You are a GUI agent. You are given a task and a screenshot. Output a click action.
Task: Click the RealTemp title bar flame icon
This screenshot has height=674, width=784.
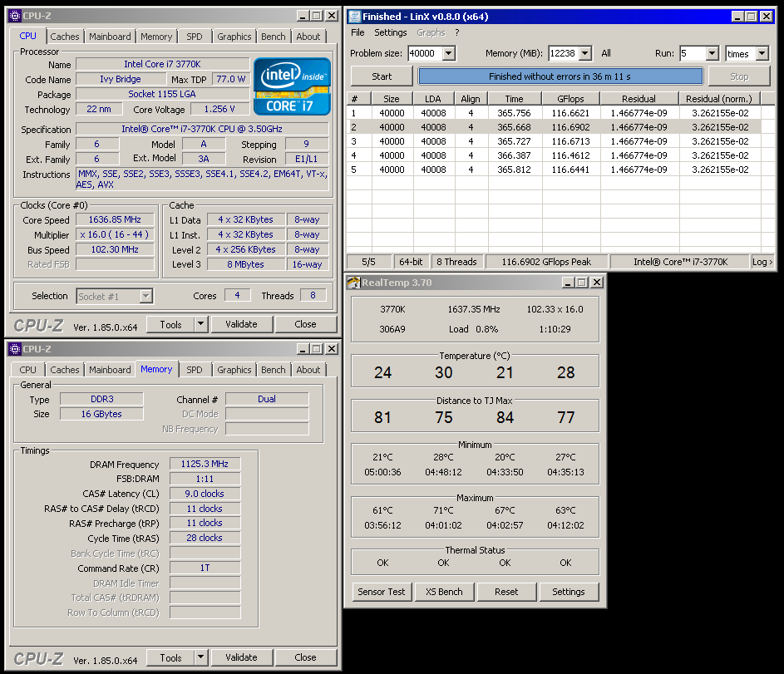(353, 283)
